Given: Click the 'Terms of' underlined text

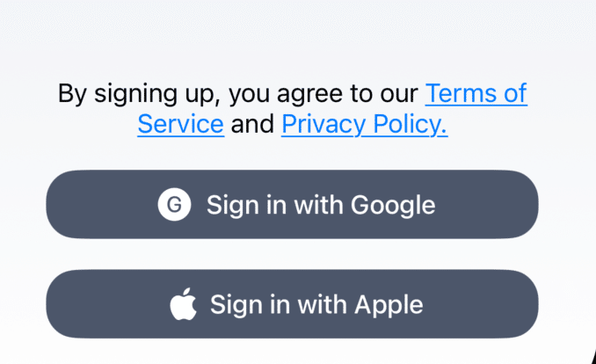Looking at the screenshot, I should click(476, 93).
